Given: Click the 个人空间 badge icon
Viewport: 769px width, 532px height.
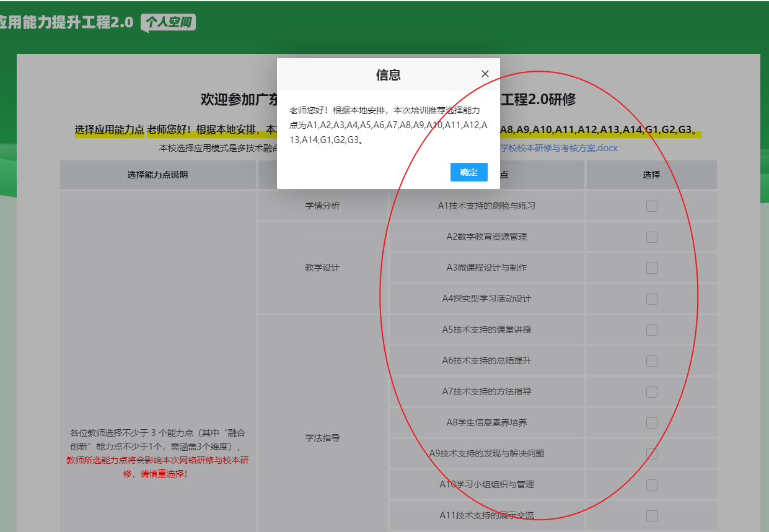Looking at the screenshot, I should [x=169, y=23].
